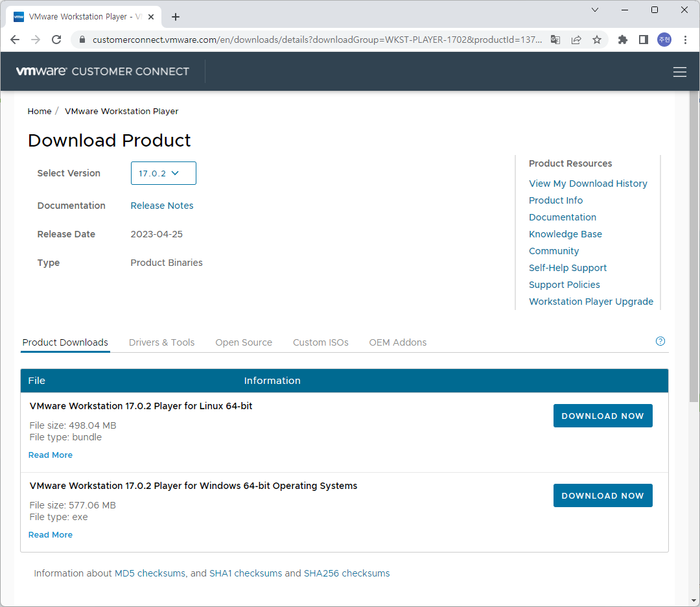
Task: Click the address bar URL field
Action: coord(317,40)
